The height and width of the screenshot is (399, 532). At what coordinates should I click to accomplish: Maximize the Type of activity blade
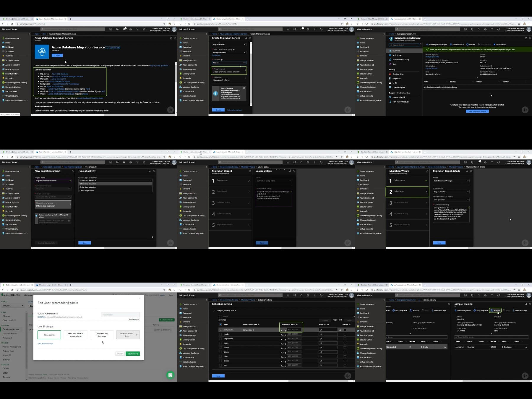[x=149, y=171]
